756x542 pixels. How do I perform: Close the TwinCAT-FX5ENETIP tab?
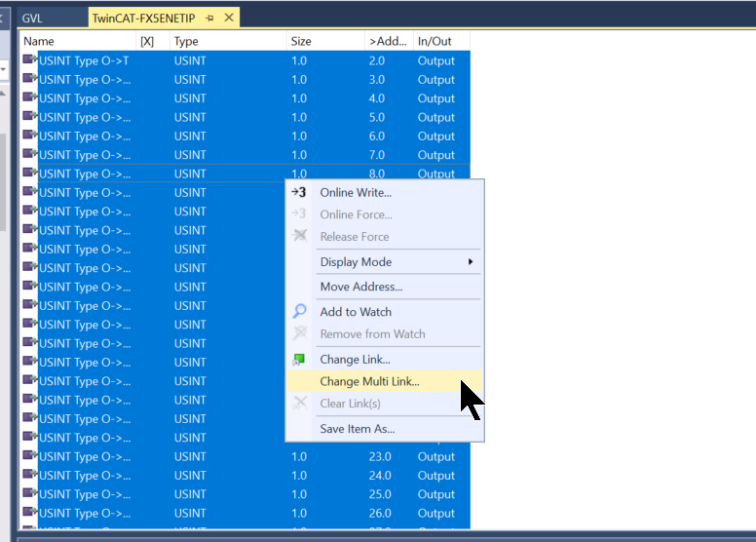tap(229, 18)
